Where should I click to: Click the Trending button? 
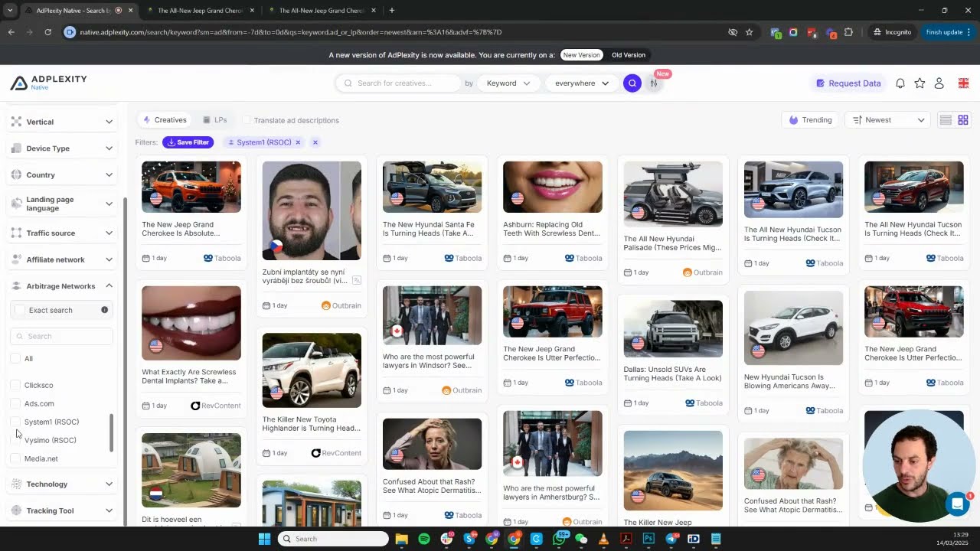(x=811, y=120)
